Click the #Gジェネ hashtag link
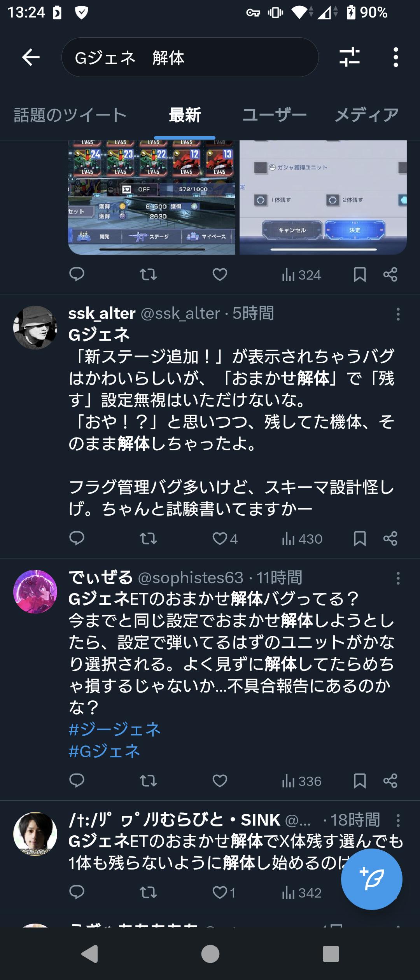The image size is (420, 980). tap(104, 751)
